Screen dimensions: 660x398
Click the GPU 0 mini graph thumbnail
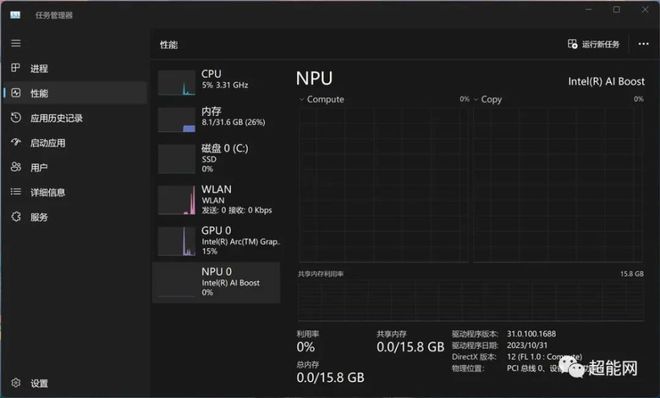pyautogui.click(x=177, y=241)
